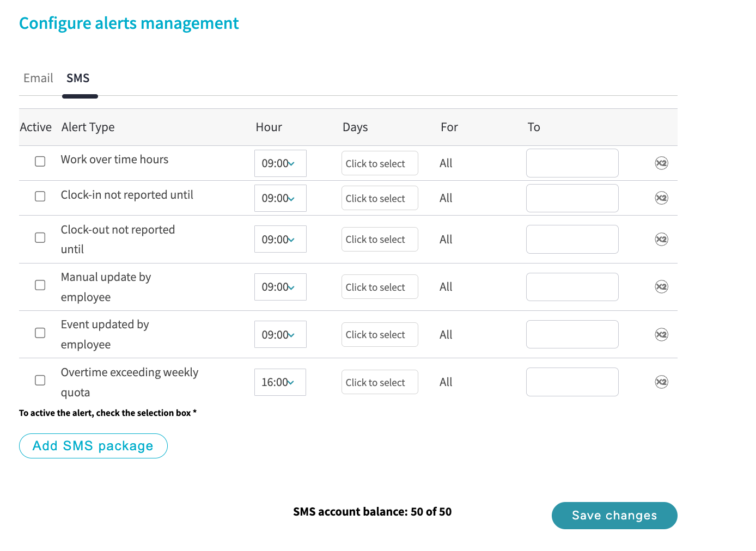Switch to the Email tab

38,78
